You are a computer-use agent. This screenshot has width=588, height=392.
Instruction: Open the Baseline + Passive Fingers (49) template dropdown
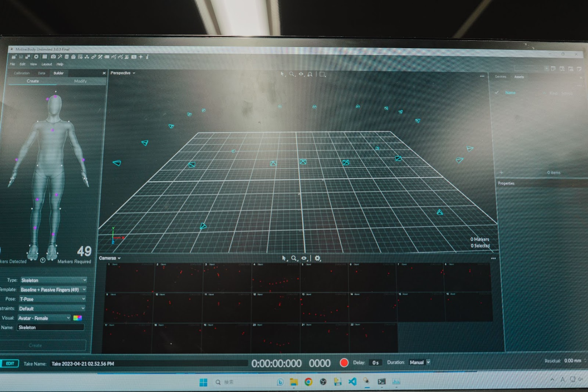point(53,290)
